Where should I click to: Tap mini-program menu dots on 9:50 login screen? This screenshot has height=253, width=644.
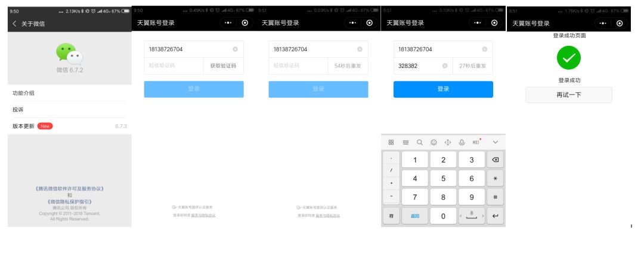click(228, 23)
